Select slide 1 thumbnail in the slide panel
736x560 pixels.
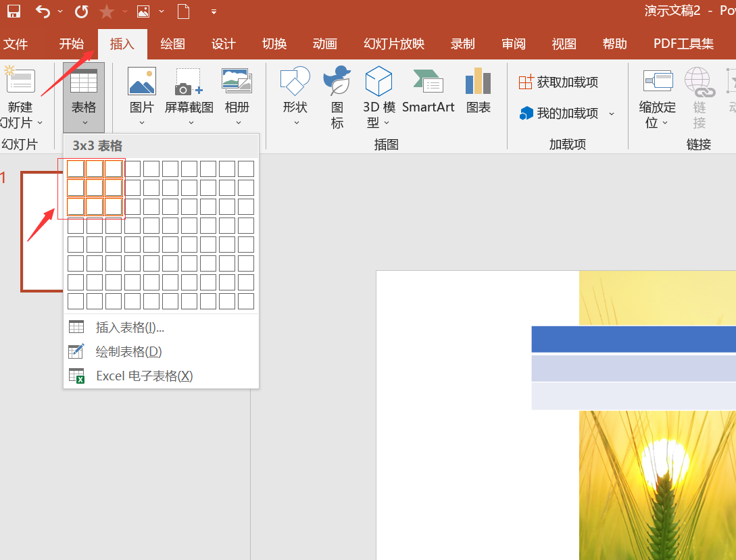(x=43, y=232)
